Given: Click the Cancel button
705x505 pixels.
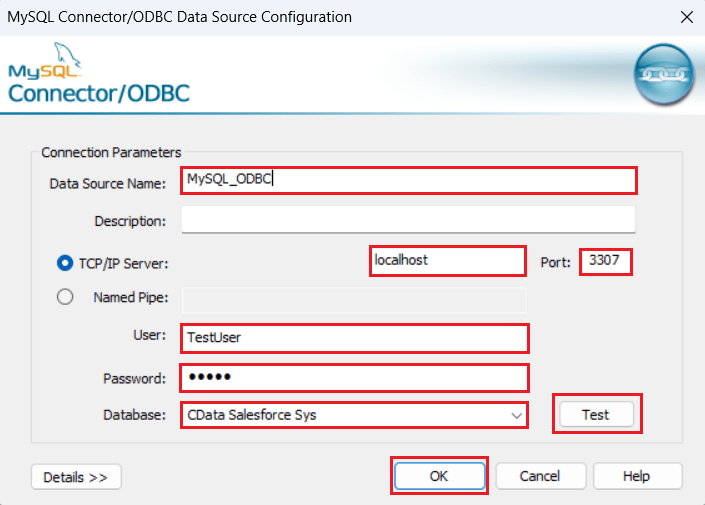Looking at the screenshot, I should pos(540,476).
